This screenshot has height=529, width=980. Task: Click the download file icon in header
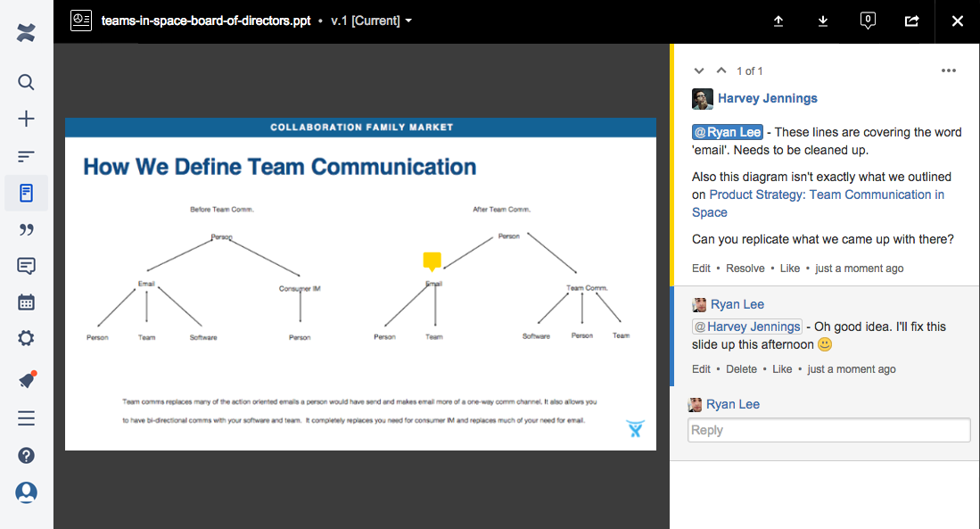(823, 21)
